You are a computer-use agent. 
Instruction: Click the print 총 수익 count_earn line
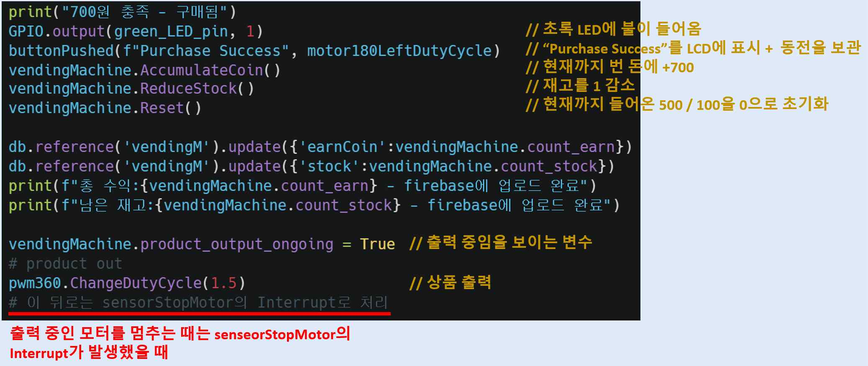[x=302, y=186]
